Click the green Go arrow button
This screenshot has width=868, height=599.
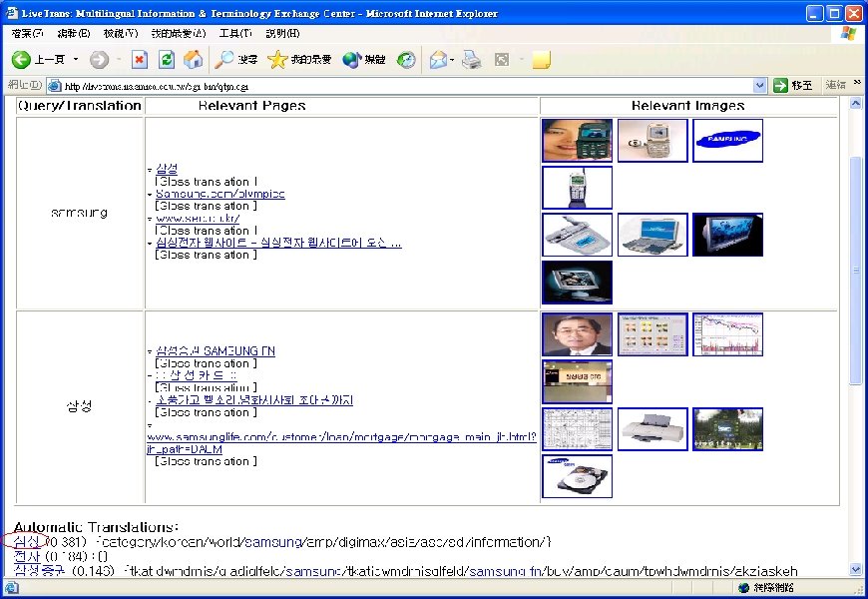pyautogui.click(x=780, y=85)
